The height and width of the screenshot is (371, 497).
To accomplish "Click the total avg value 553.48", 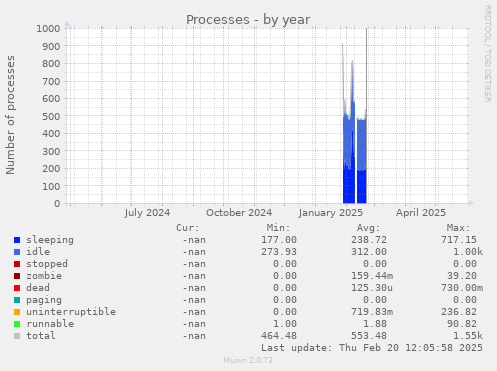I will click(369, 336).
